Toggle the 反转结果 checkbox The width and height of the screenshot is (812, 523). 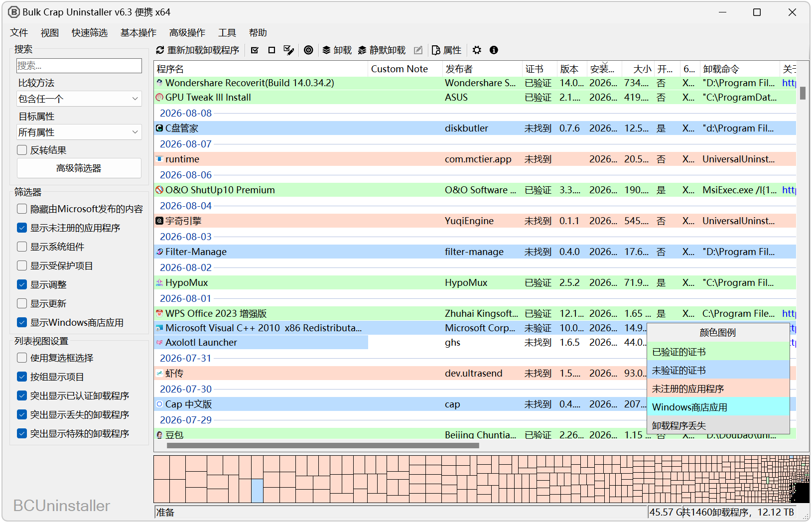pyautogui.click(x=22, y=150)
